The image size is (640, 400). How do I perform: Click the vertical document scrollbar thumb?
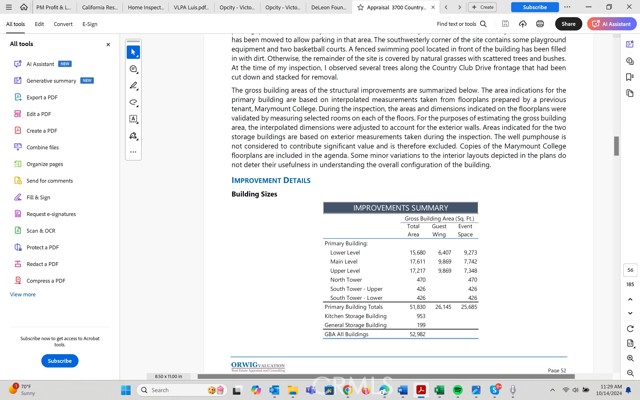coord(616,146)
